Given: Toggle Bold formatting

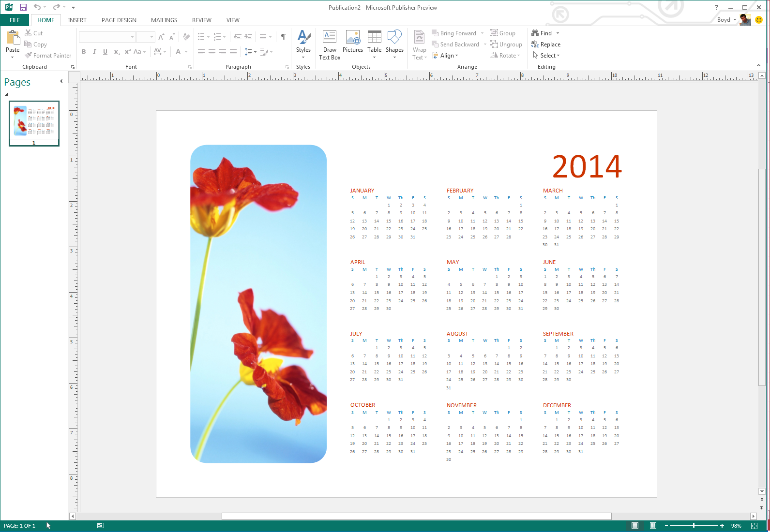Looking at the screenshot, I should click(x=84, y=52).
